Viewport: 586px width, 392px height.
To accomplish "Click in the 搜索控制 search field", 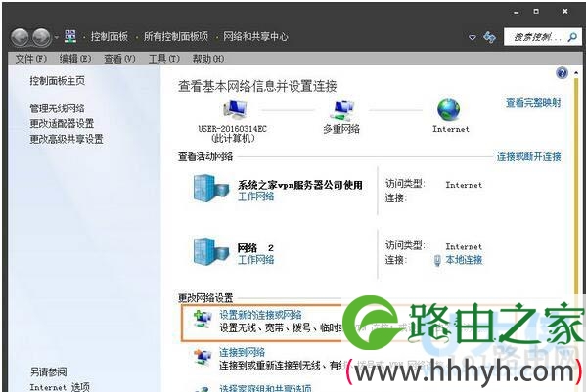I will click(x=536, y=37).
